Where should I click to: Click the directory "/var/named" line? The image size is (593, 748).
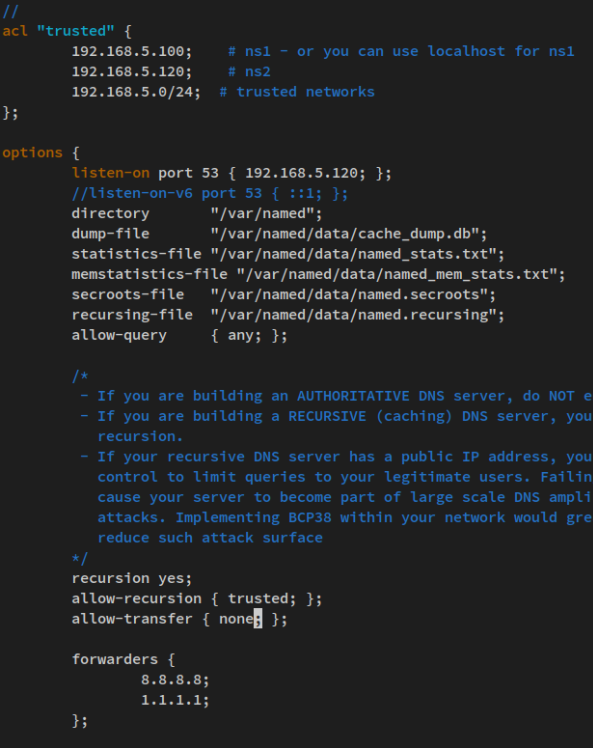(x=197, y=213)
